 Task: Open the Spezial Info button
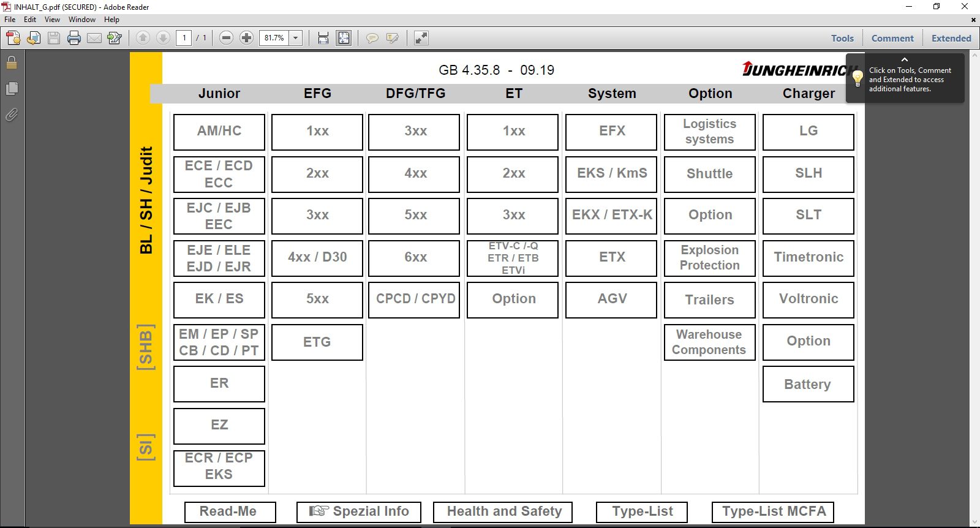(x=359, y=512)
